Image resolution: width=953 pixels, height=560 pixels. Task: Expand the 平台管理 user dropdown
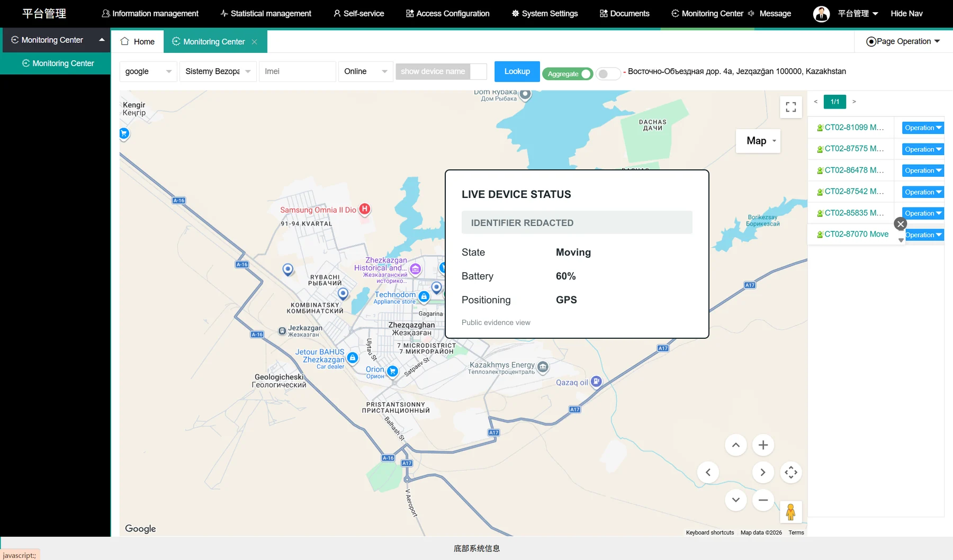858,13
